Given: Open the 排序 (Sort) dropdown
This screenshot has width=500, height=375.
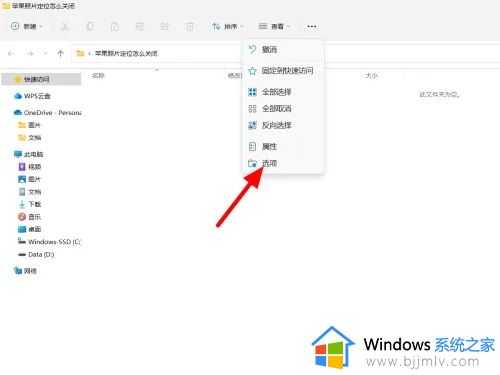Looking at the screenshot, I should pos(228,26).
